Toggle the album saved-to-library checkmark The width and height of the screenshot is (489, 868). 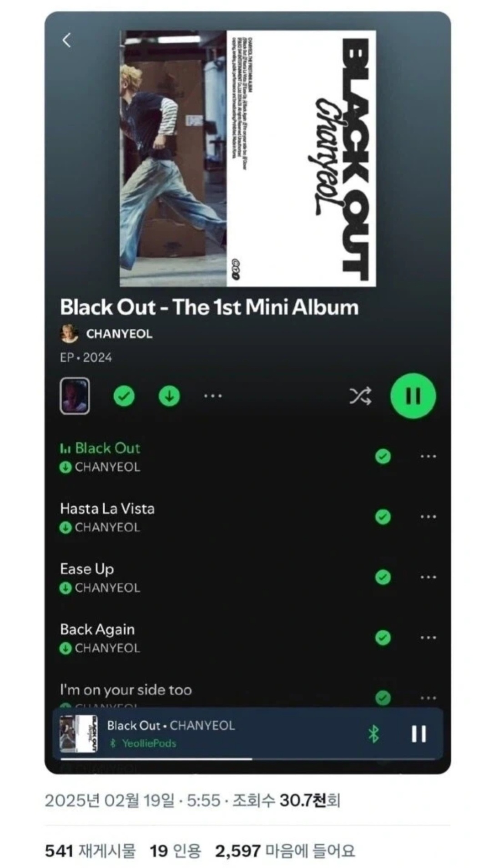point(124,396)
